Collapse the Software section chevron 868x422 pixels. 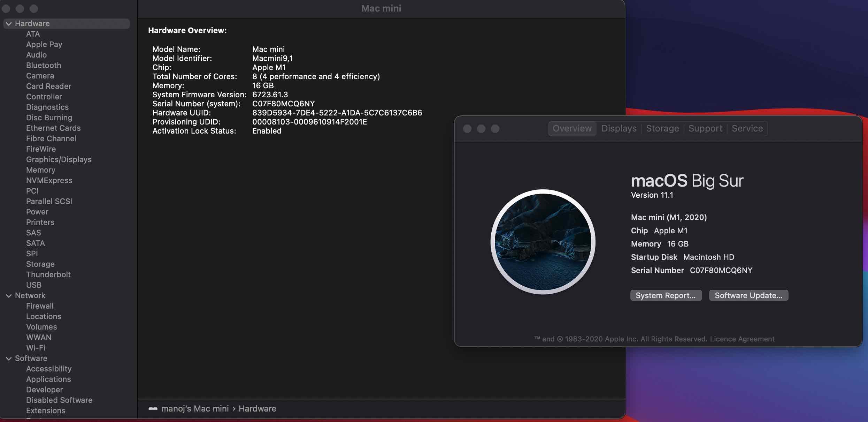click(x=9, y=359)
